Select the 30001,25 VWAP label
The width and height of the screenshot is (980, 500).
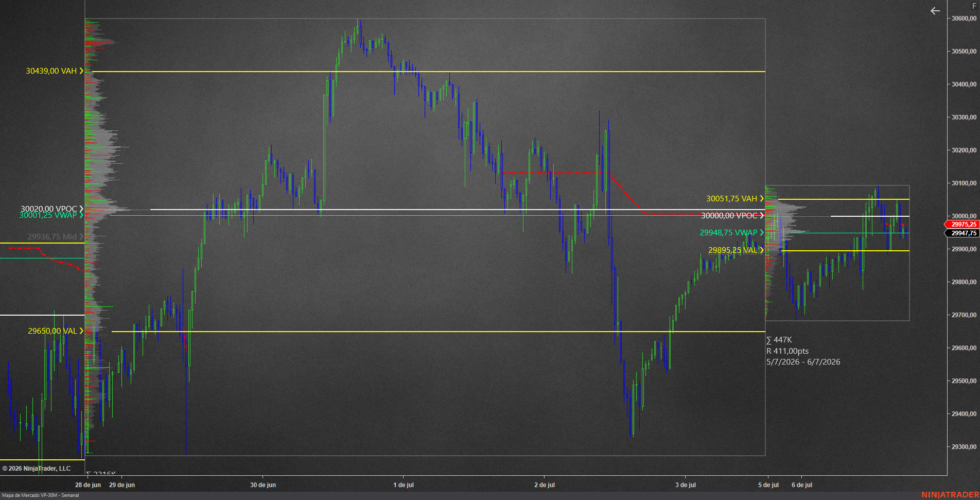[x=48, y=215]
